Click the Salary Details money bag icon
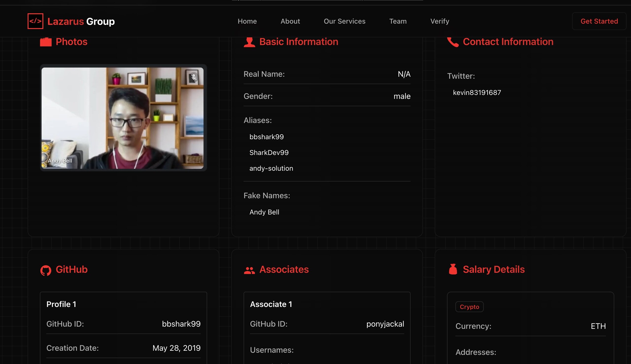This screenshot has width=631, height=364. 453,270
